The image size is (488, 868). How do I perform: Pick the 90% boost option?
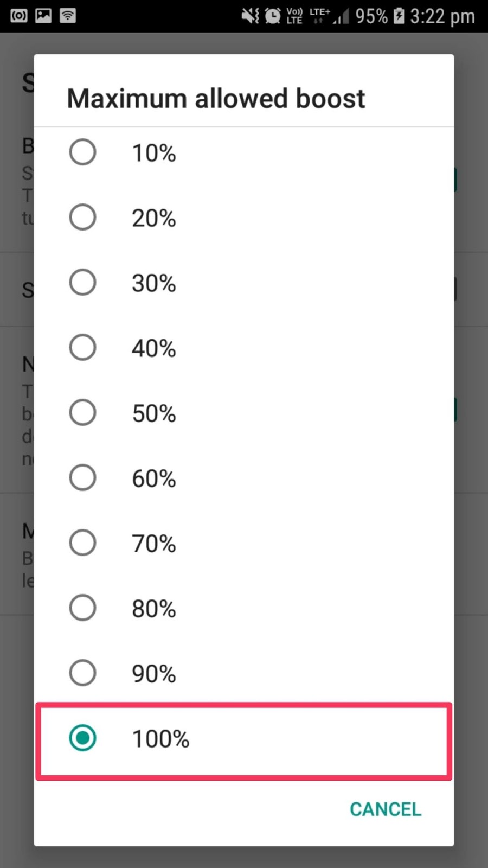(82, 673)
